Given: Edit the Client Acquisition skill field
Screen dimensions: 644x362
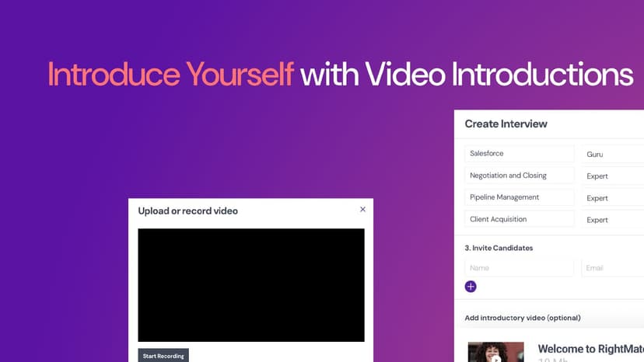Looking at the screenshot, I should click(519, 219).
